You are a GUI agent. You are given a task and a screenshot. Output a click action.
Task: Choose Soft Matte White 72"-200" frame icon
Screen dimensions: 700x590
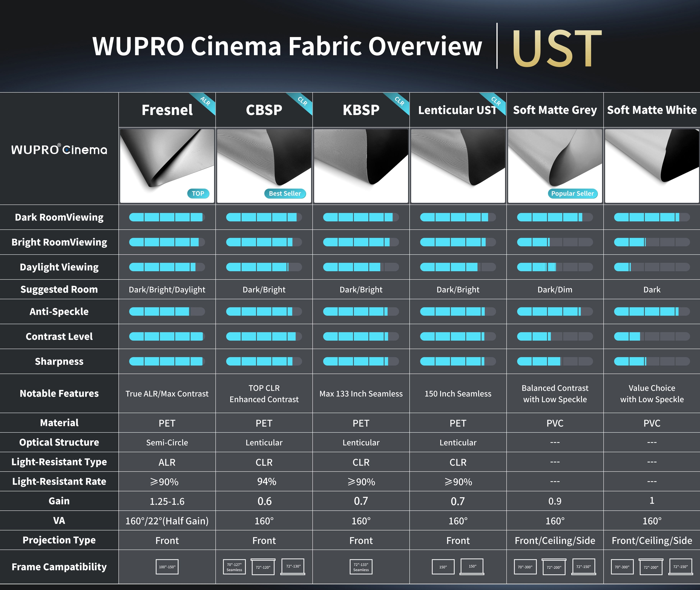[x=651, y=567]
